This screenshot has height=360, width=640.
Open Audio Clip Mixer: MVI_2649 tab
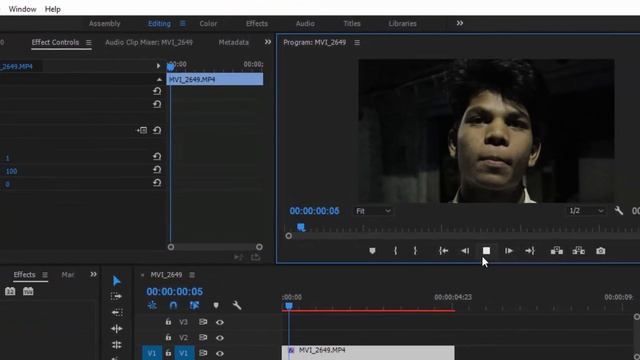(149, 42)
